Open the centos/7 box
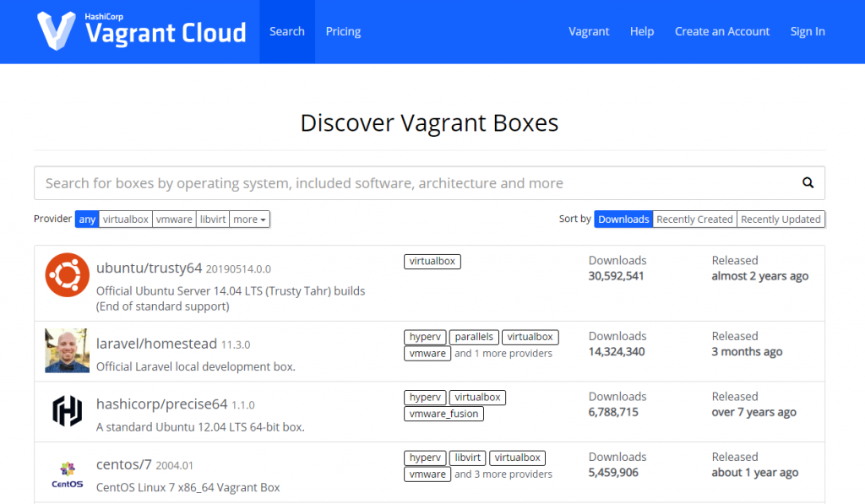 [123, 464]
